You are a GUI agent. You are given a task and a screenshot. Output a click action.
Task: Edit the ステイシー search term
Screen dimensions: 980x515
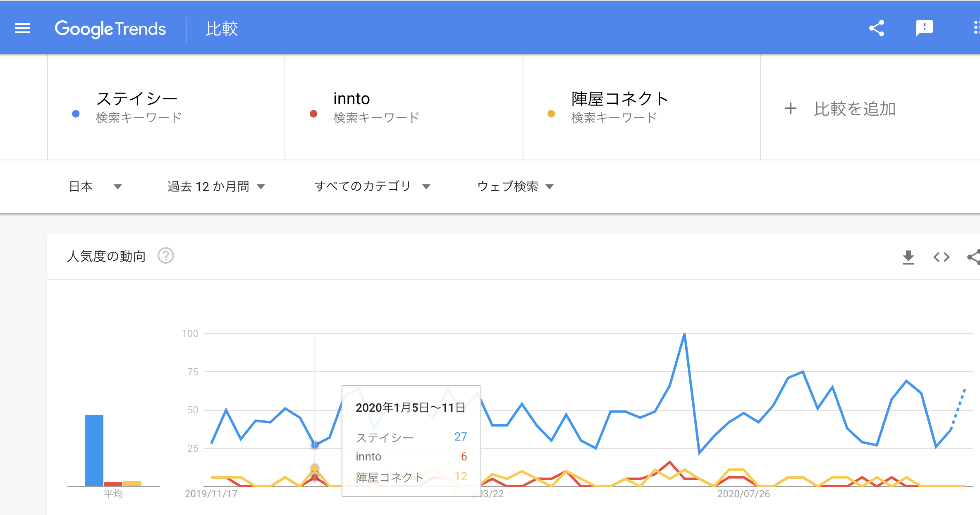[x=137, y=99]
